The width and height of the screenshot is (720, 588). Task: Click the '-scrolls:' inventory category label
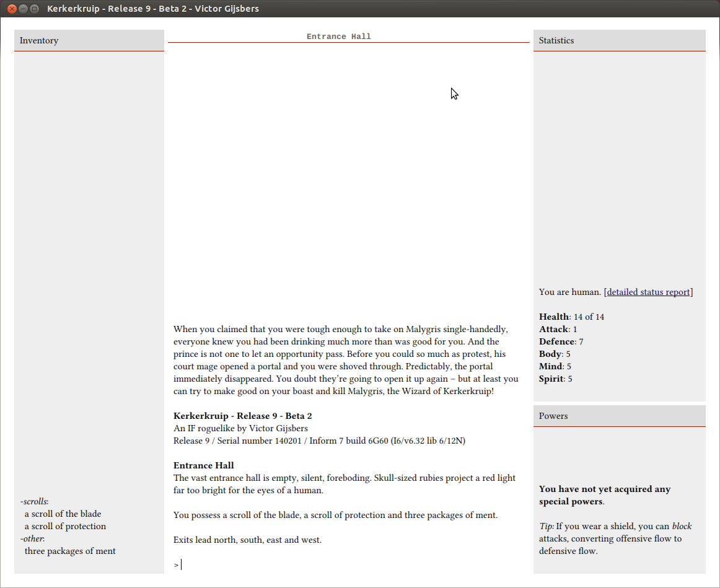35,501
